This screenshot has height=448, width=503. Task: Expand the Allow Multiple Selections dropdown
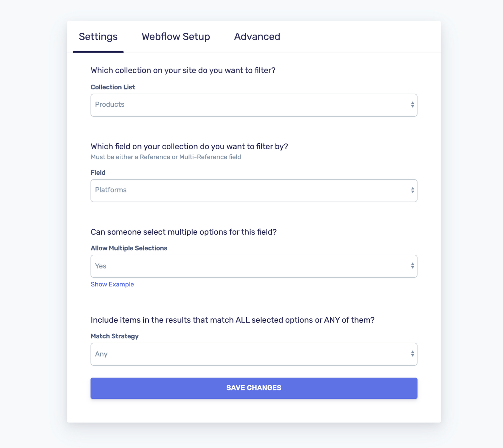[248, 266]
